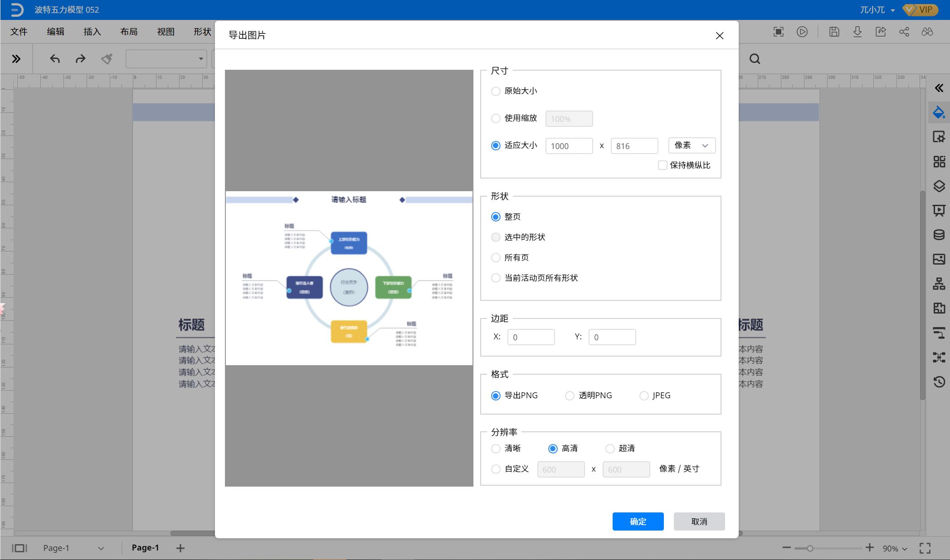This screenshot has width=950, height=560.
Task: Open the fill style panel in the right sidebar
Action: pyautogui.click(x=939, y=112)
